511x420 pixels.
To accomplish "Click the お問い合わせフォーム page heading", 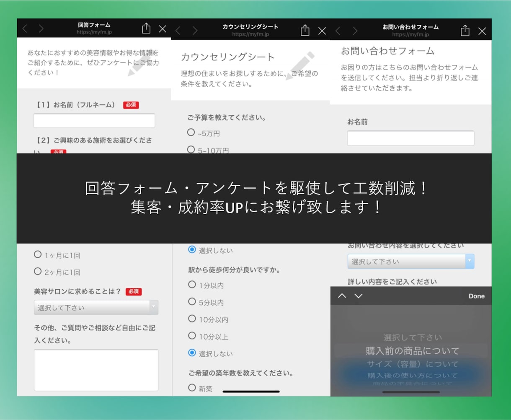I will 388,51.
